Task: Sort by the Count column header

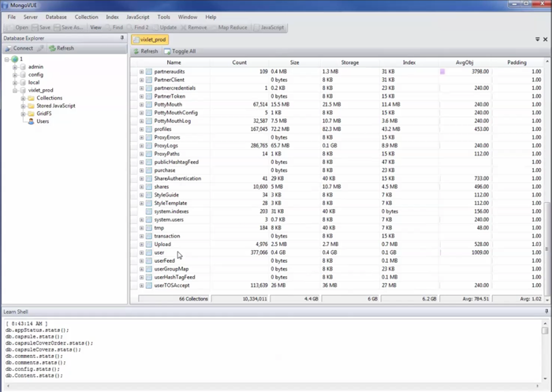Action: [240, 62]
